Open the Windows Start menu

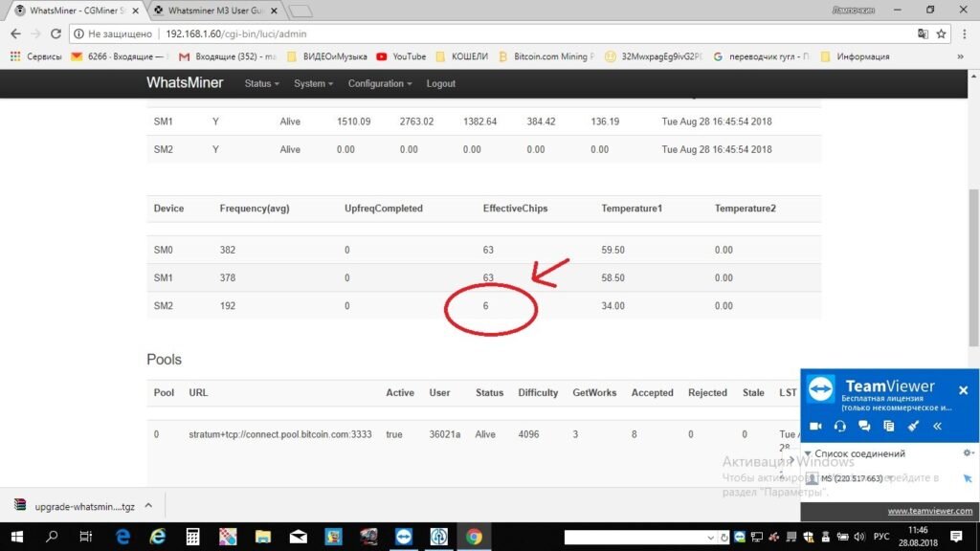[17, 537]
